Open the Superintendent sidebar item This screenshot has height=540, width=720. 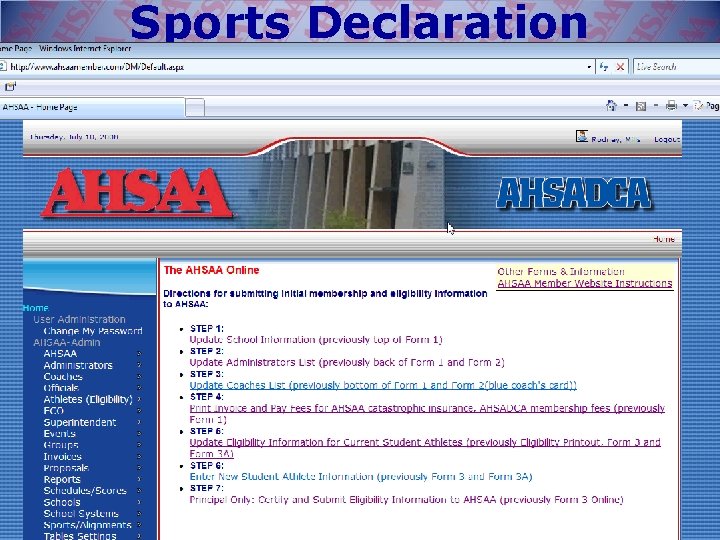click(80, 422)
